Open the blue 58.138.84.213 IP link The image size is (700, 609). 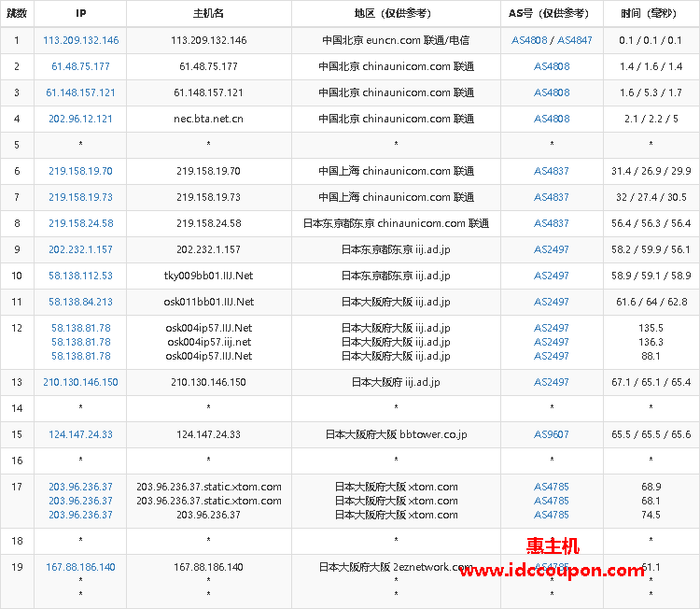[80, 303]
